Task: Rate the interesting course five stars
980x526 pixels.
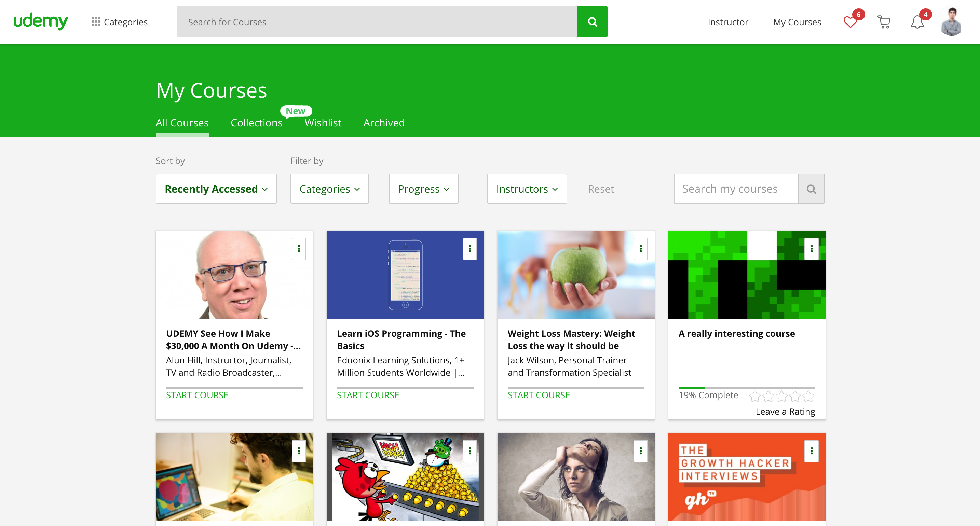Action: coord(808,396)
